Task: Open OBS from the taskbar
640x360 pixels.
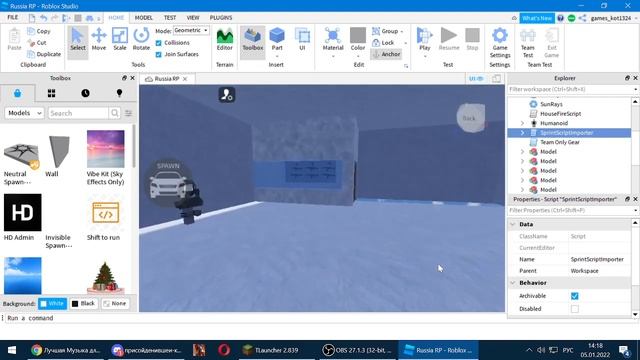Action: (x=358, y=350)
